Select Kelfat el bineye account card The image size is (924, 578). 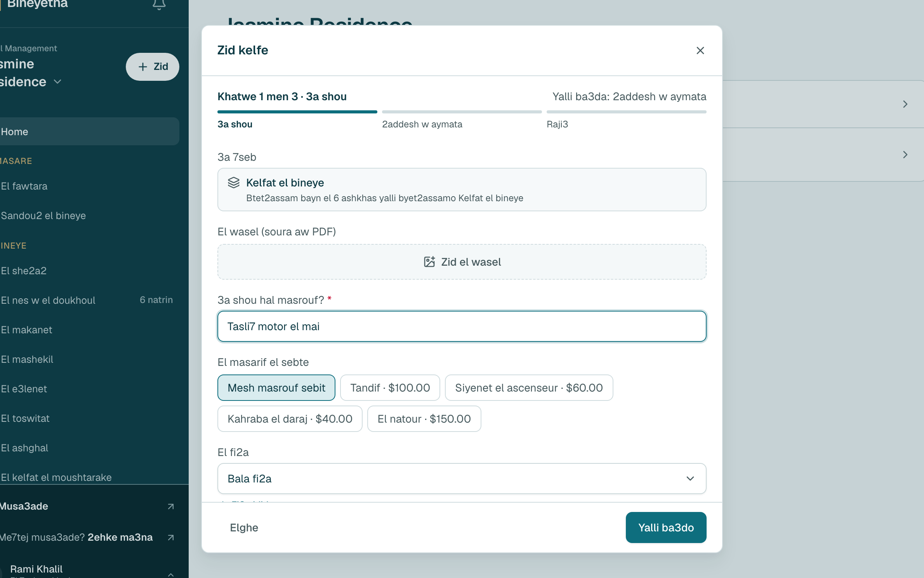tap(462, 190)
